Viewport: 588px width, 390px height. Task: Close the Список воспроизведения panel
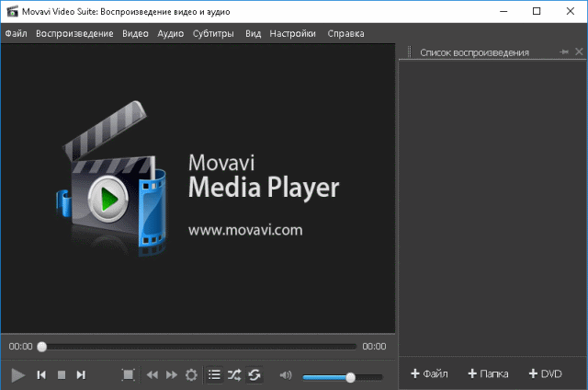tap(579, 52)
